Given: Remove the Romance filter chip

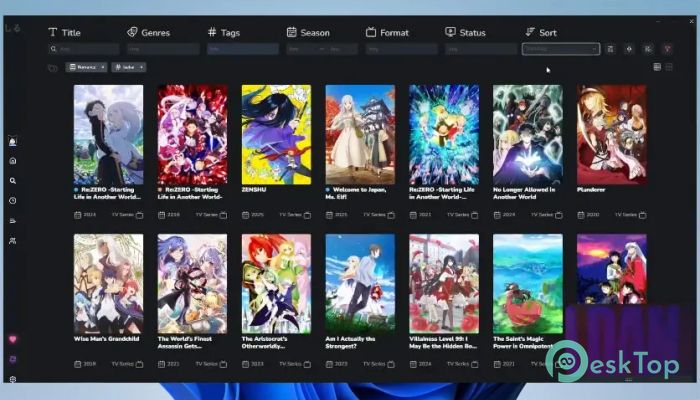Looking at the screenshot, I should pos(103,67).
